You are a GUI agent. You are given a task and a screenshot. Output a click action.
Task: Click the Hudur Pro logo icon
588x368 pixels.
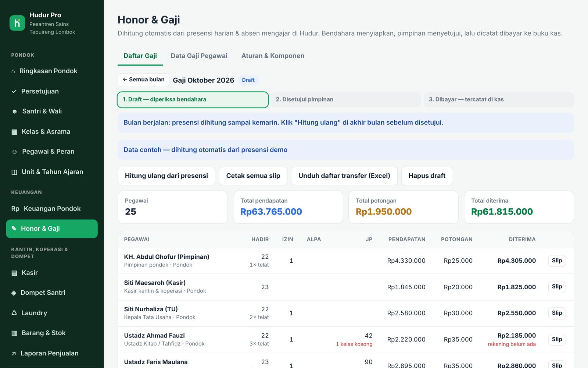17,23
